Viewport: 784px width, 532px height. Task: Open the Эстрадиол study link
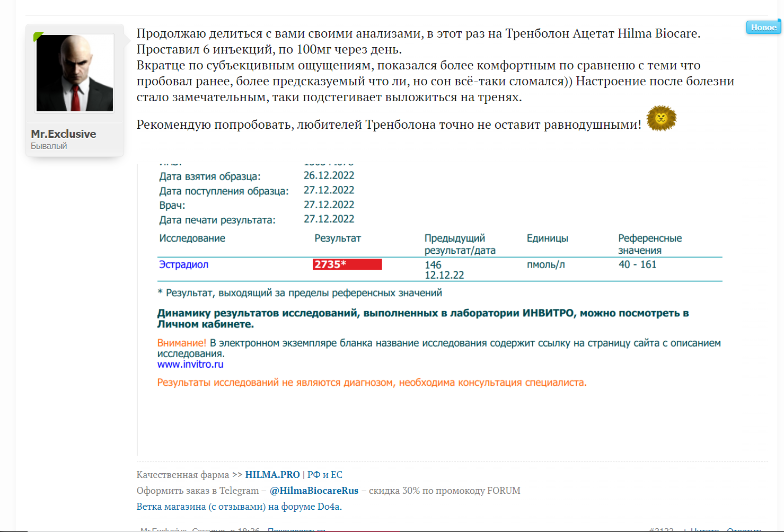(183, 264)
